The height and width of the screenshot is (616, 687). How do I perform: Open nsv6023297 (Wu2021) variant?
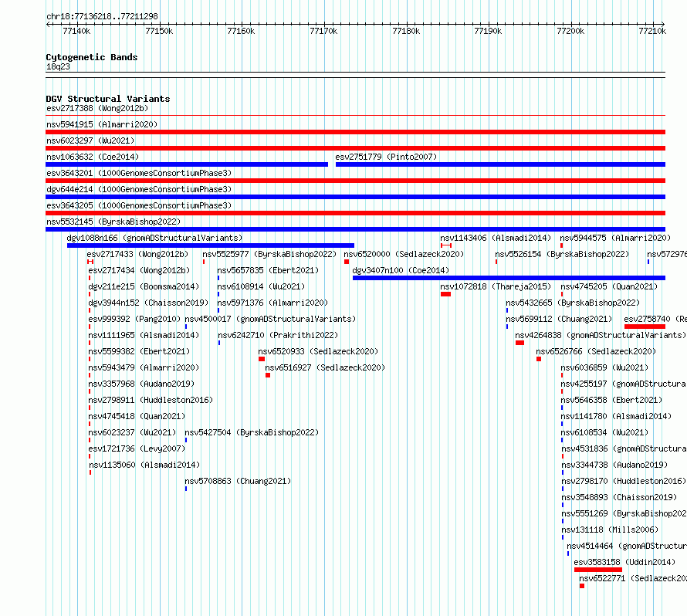click(x=90, y=140)
